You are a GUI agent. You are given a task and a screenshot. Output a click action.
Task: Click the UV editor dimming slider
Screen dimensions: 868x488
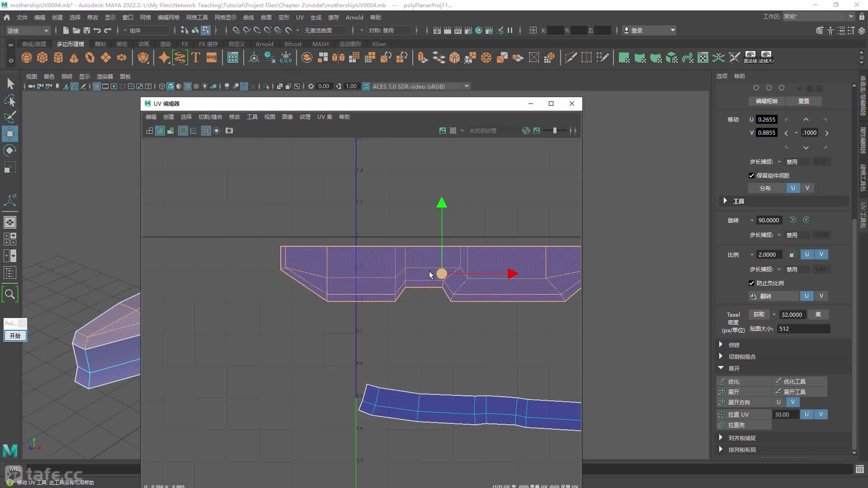click(555, 131)
